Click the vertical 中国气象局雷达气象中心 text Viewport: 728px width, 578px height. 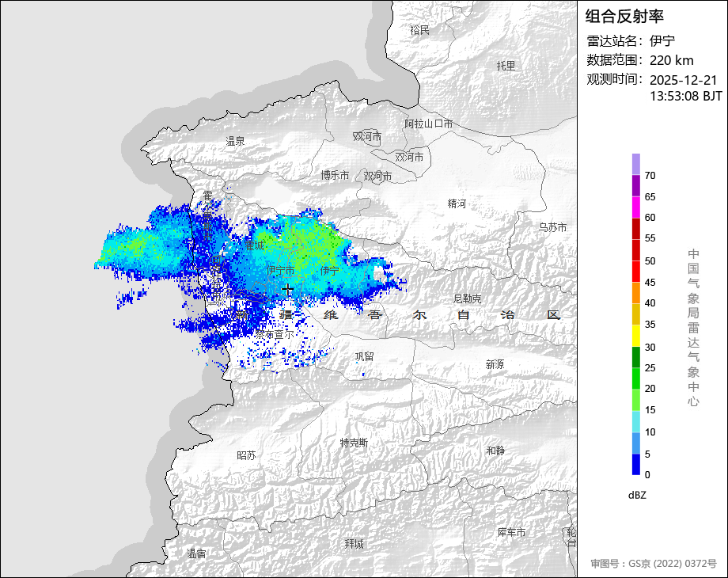(x=693, y=328)
